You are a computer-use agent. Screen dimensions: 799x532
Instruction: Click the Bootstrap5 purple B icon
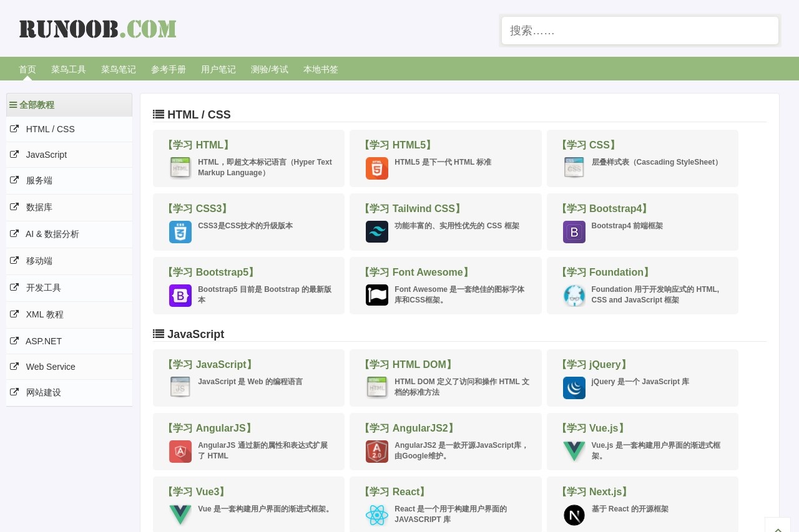click(180, 296)
